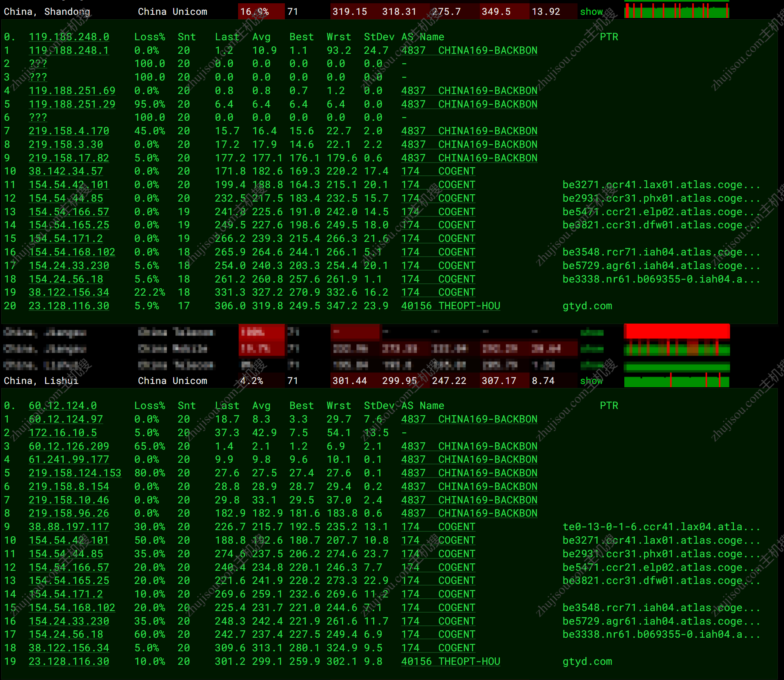Screen dimensions: 784x680
Task: Open hop 19 IP 23.128.116.30 in Lishui trace
Action: (x=69, y=662)
